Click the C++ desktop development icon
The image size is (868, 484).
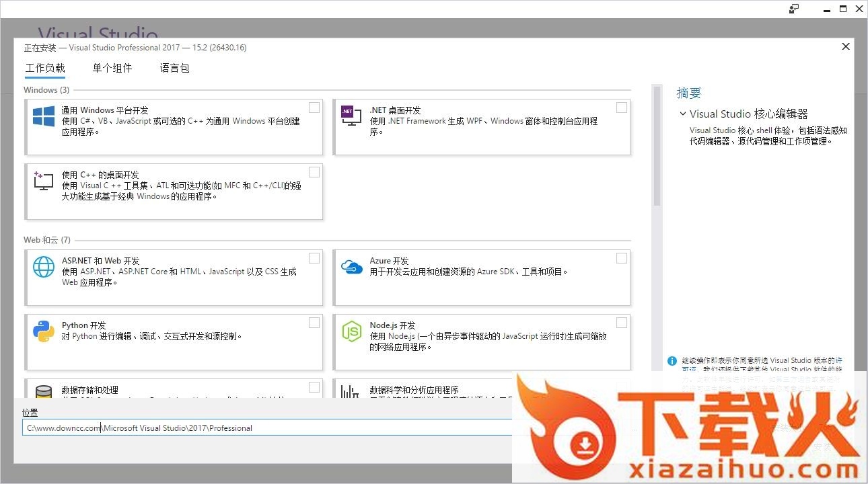pos(43,181)
